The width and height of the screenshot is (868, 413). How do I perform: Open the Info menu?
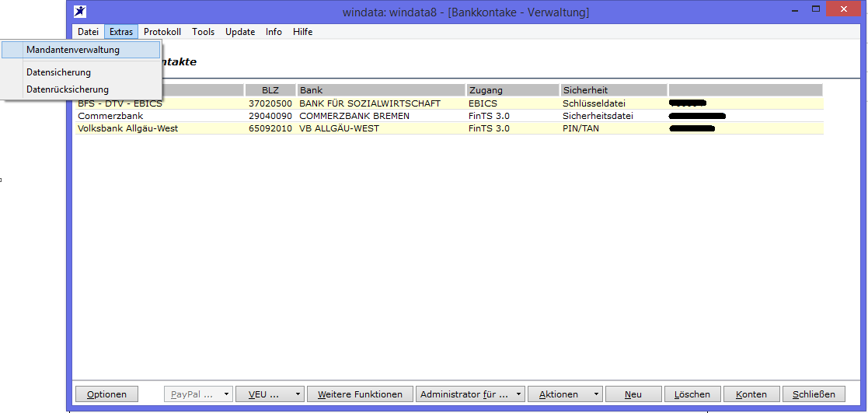274,32
